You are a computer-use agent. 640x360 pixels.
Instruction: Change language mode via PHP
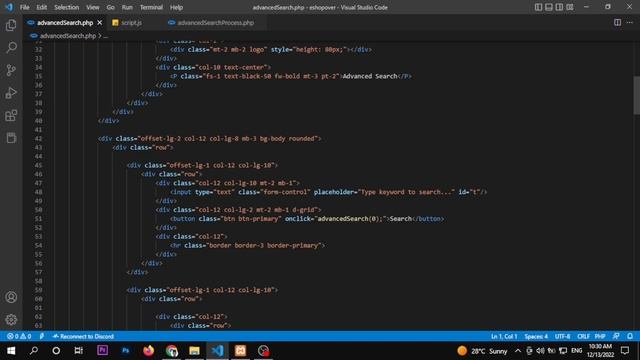click(600, 336)
